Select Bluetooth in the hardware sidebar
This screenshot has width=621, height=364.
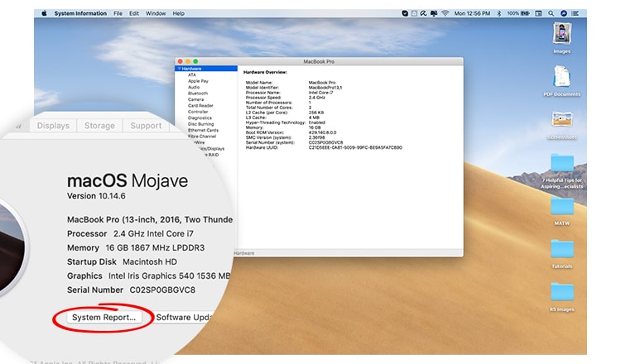(x=197, y=93)
